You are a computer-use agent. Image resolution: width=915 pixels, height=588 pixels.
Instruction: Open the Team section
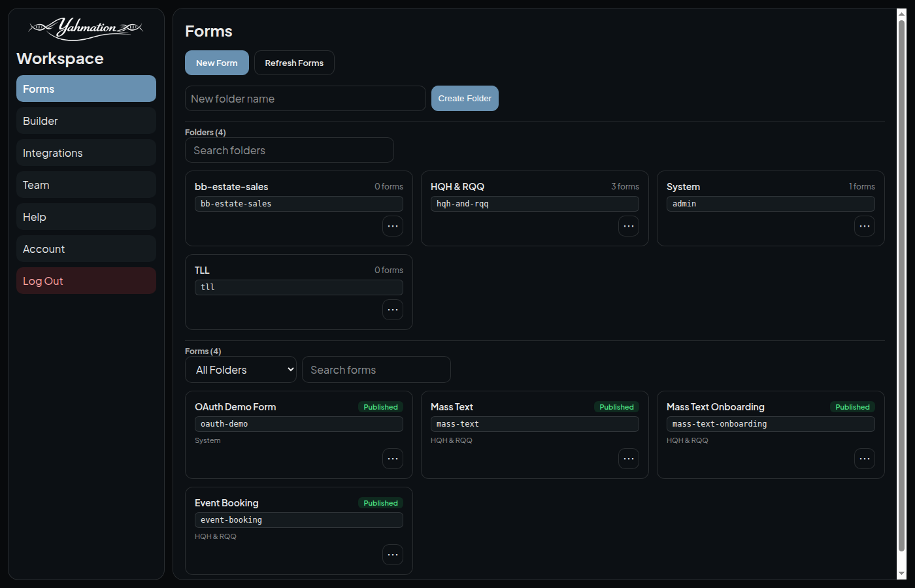point(86,185)
